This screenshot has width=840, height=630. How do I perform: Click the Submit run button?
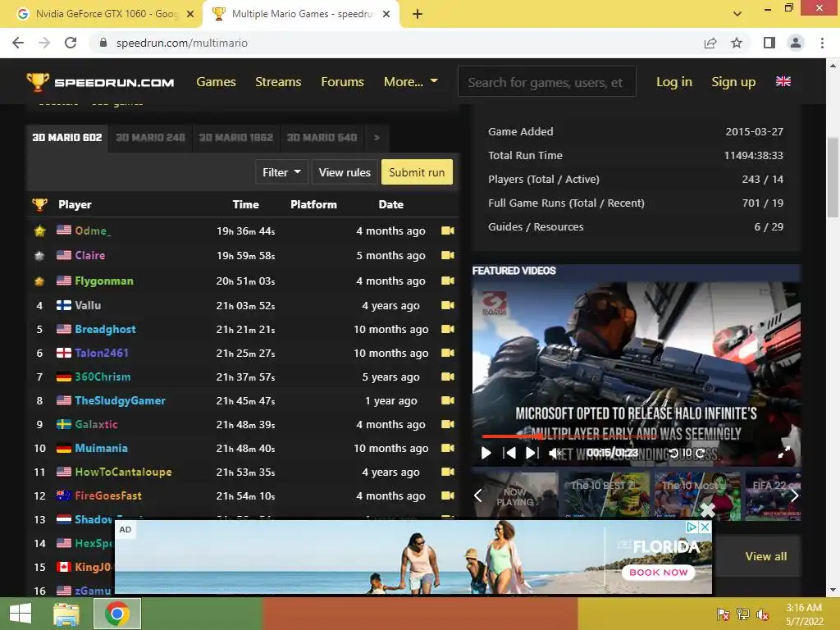coord(417,172)
